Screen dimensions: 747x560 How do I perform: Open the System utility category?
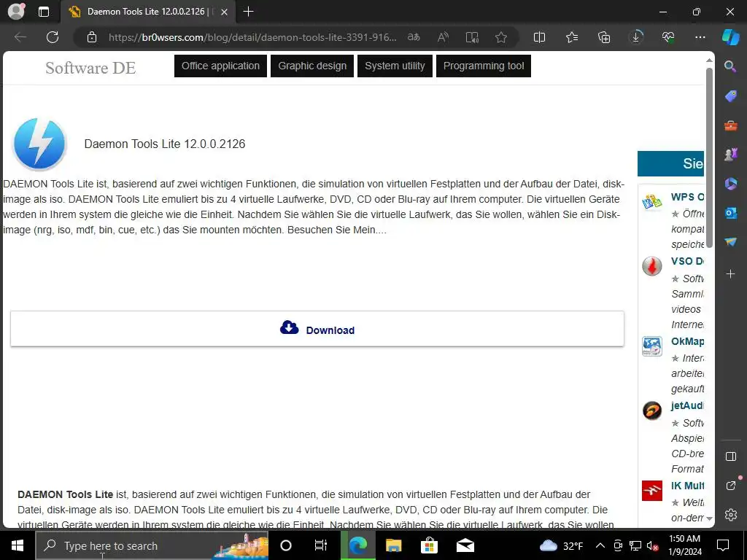pyautogui.click(x=395, y=66)
